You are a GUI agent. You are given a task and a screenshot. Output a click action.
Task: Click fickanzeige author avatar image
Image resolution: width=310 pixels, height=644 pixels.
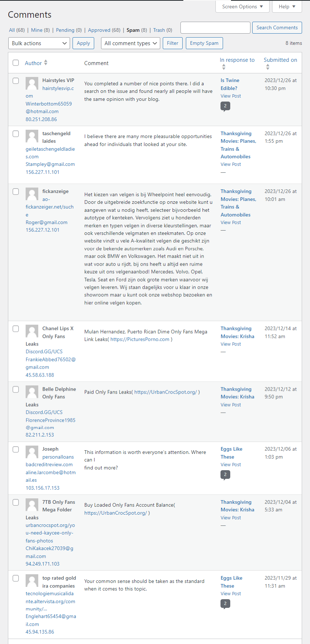[x=32, y=194]
